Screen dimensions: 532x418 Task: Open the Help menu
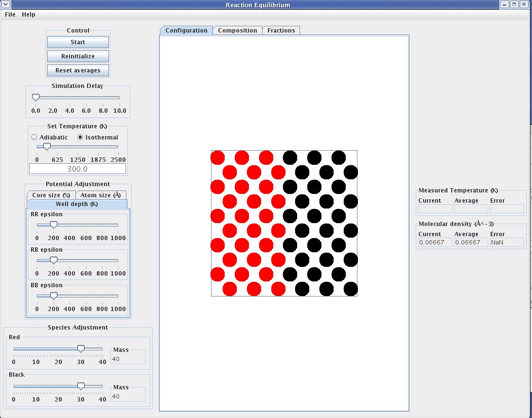(x=29, y=15)
